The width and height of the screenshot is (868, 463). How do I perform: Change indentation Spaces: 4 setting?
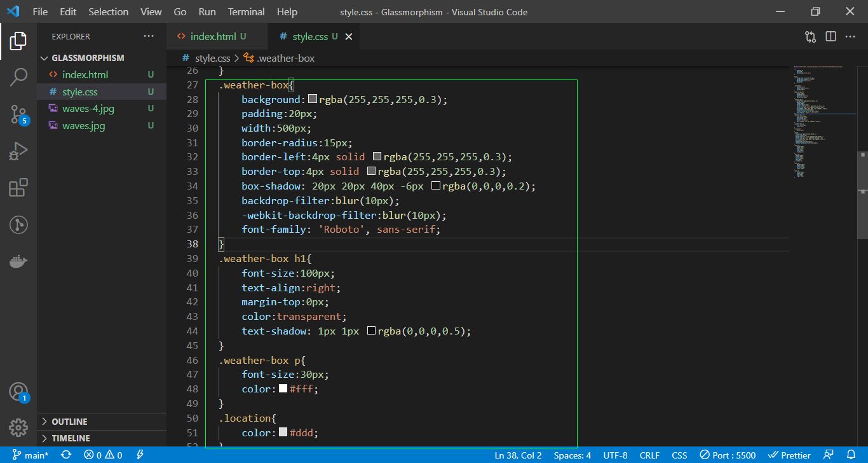573,455
